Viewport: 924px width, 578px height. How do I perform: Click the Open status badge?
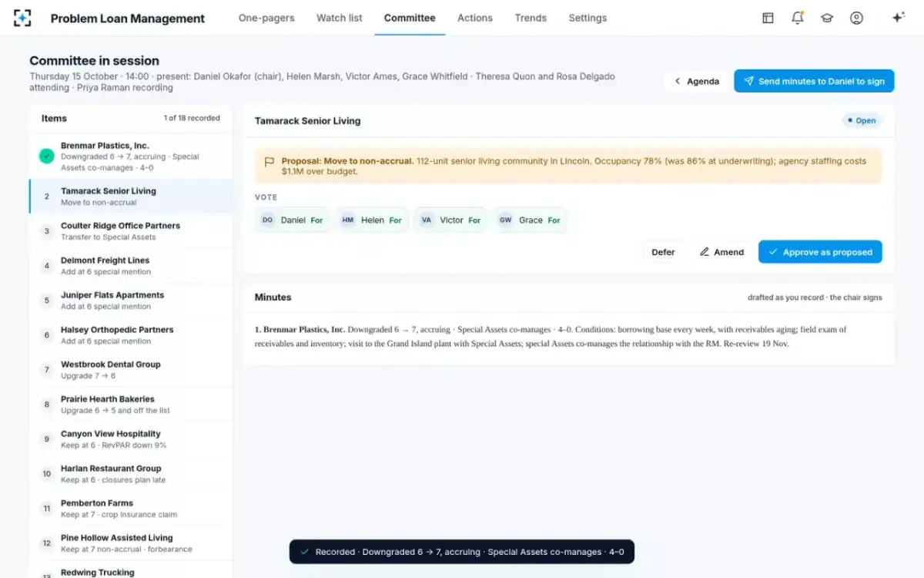click(862, 121)
